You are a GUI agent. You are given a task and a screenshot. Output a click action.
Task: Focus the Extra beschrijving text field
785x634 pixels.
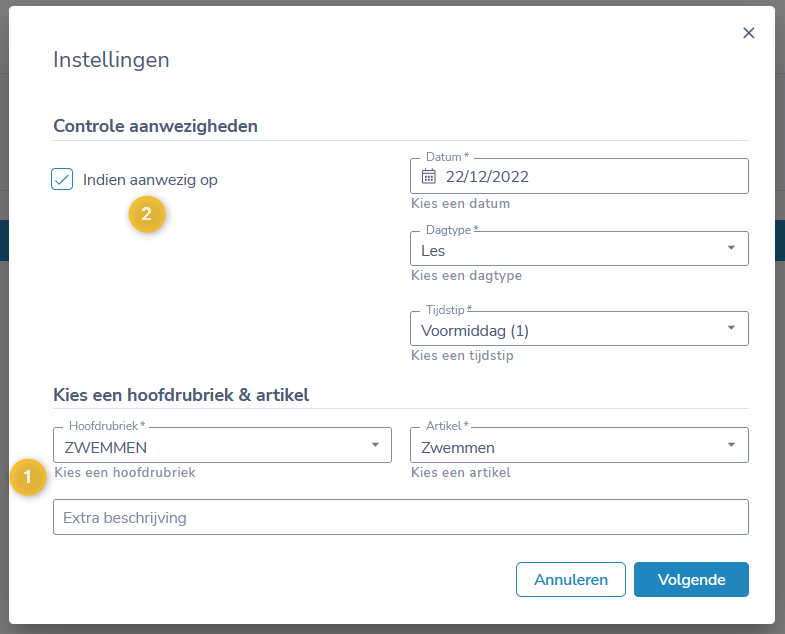click(x=400, y=518)
